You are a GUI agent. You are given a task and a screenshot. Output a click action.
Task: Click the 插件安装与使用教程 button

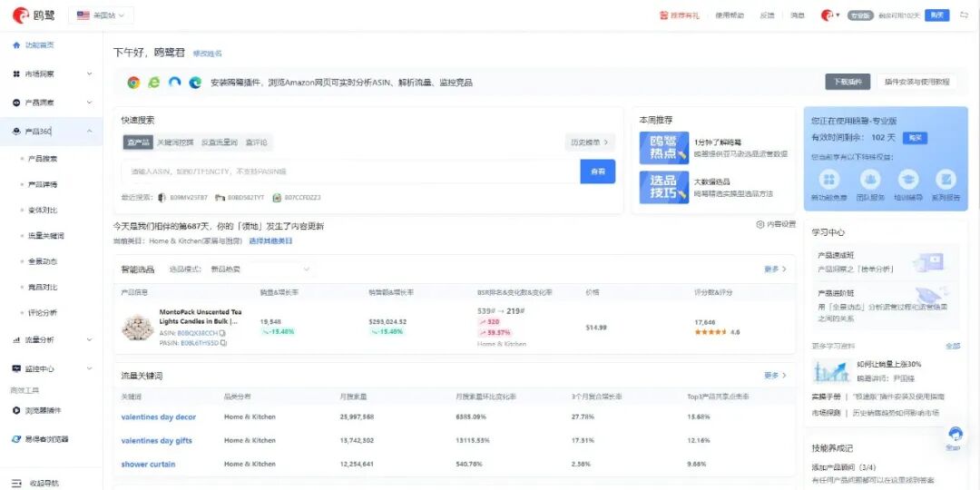click(916, 82)
